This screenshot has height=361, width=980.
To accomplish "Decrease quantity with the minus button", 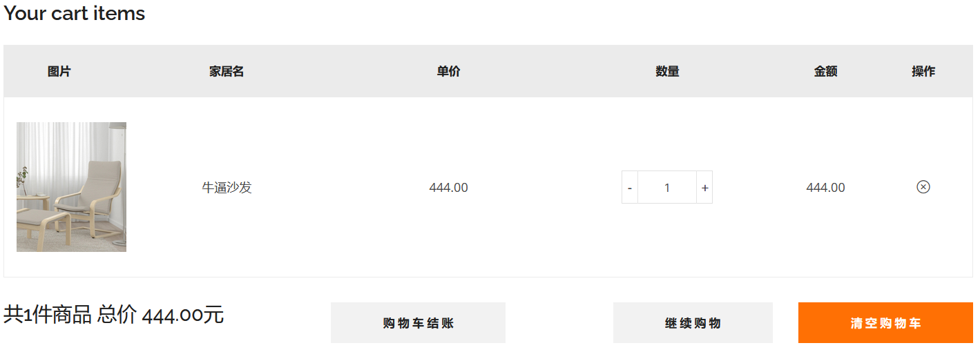I will pos(630,188).
